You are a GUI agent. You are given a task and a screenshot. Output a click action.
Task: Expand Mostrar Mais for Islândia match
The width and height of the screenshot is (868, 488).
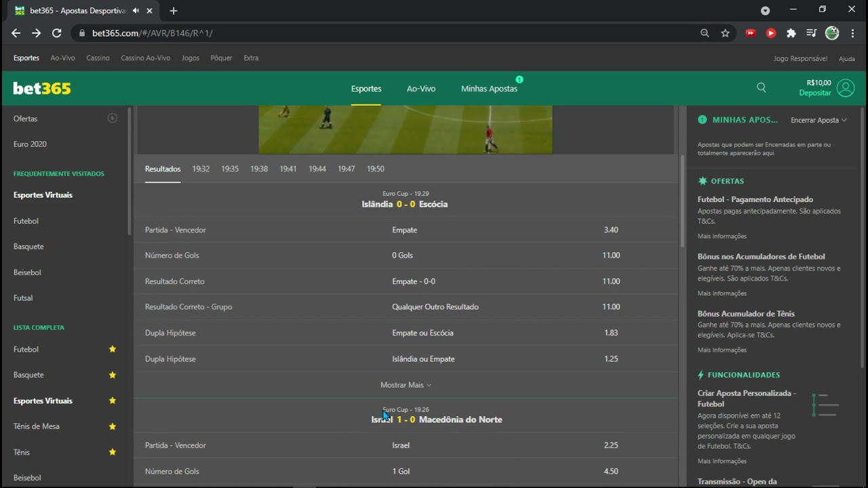click(x=406, y=385)
